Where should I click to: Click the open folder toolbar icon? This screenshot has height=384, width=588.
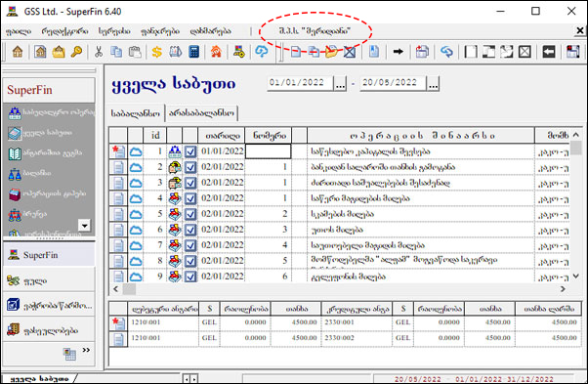click(331, 52)
